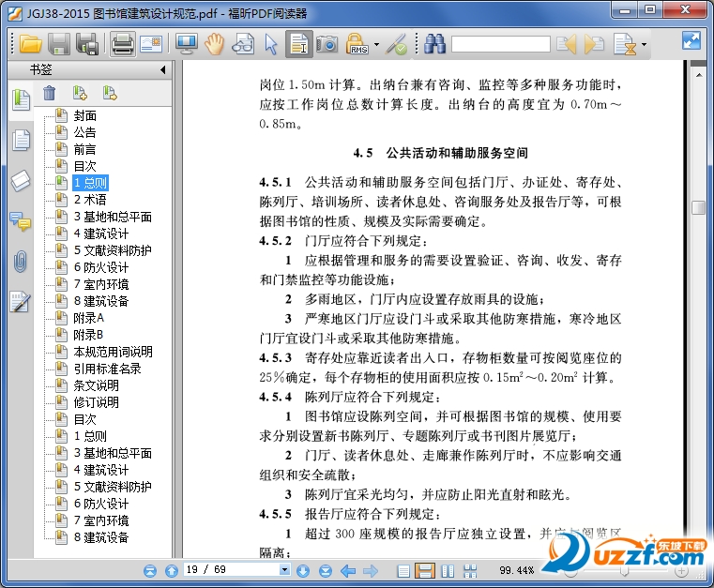The image size is (714, 588).
Task: Click the glasses reading mode icon
Action: click(243, 45)
